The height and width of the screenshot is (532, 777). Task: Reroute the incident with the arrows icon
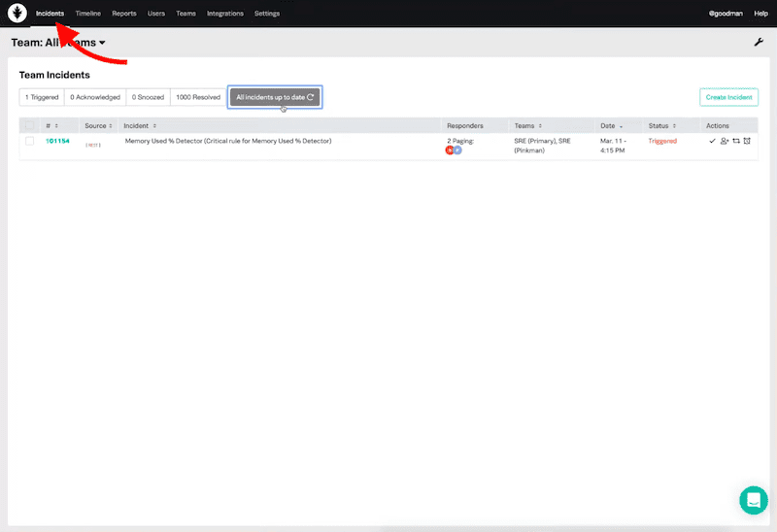point(735,141)
